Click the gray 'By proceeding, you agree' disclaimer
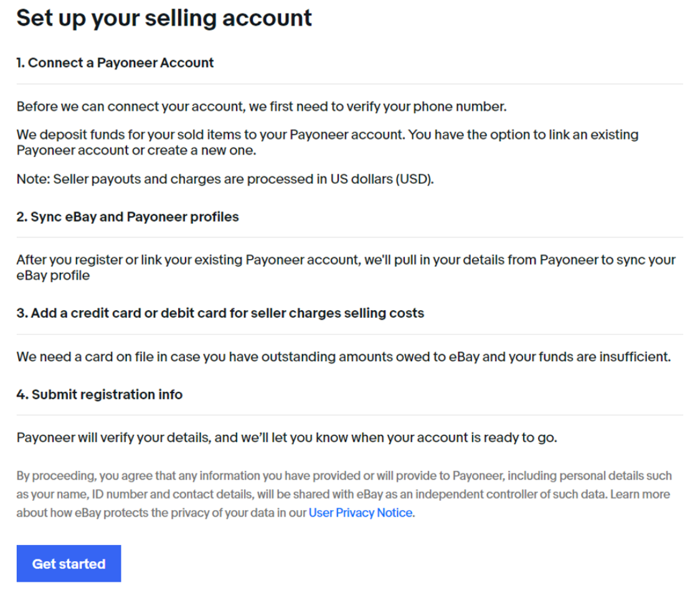Image resolution: width=700 pixels, height=593 pixels. pyautogui.click(x=344, y=495)
